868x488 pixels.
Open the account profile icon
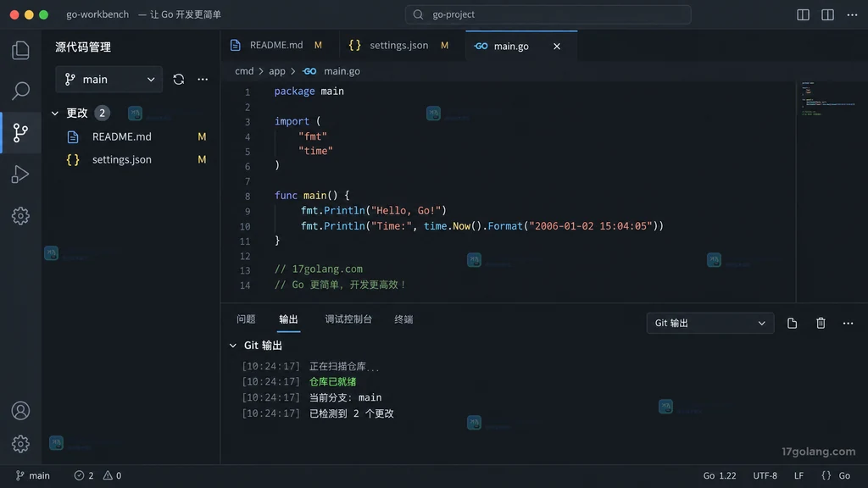point(20,411)
